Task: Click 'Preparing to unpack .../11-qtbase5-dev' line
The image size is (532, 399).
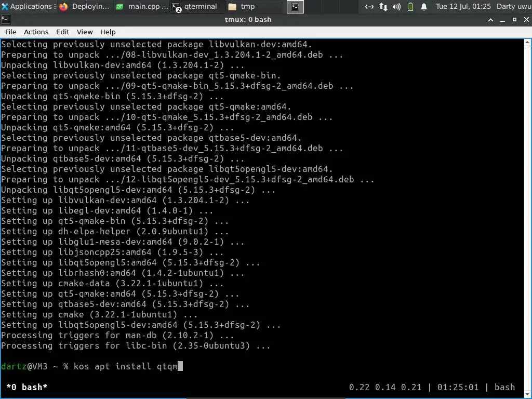Action: pos(172,148)
